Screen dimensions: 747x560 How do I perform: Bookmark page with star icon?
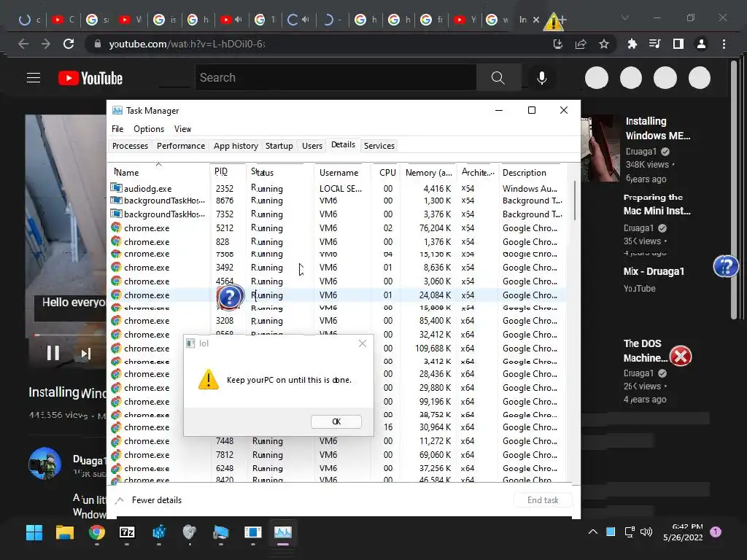click(604, 44)
